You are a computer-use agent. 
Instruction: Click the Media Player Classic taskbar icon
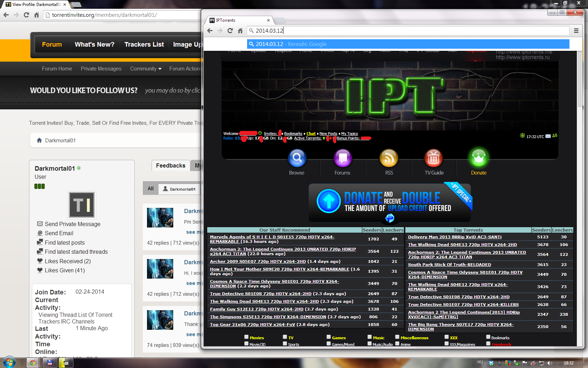[x=66, y=363]
